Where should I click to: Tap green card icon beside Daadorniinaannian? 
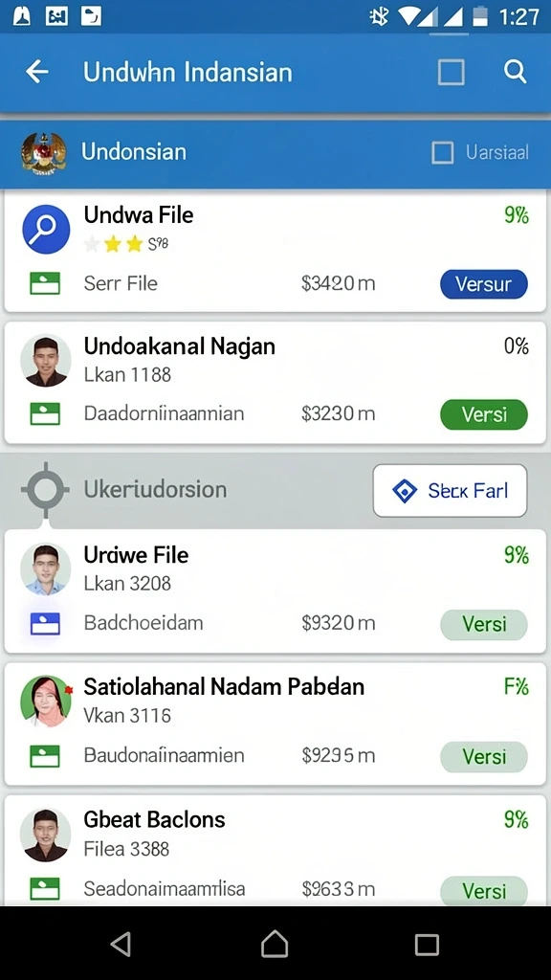click(x=45, y=413)
